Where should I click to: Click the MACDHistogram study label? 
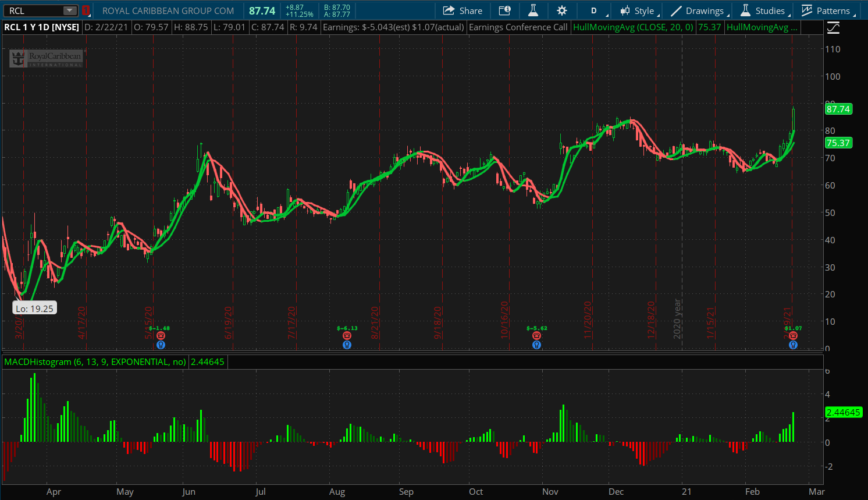coord(95,362)
